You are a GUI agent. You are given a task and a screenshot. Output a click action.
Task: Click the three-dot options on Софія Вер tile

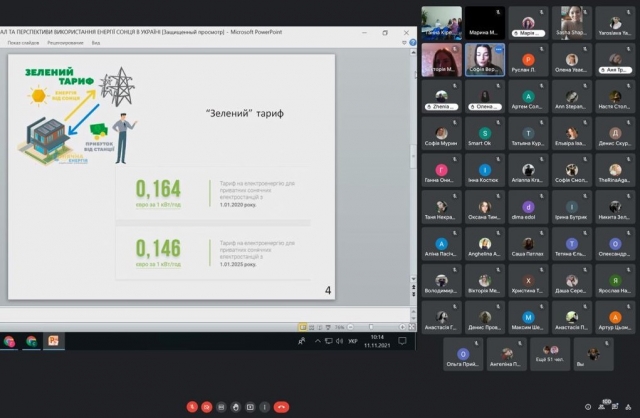498,49
